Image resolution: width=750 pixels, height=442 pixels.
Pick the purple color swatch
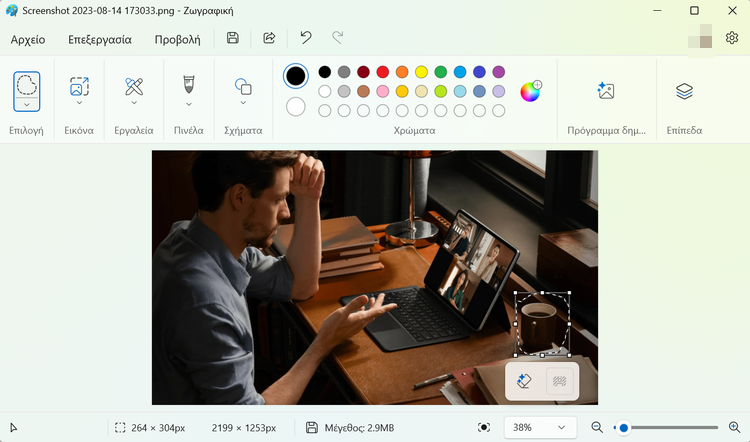(x=498, y=72)
